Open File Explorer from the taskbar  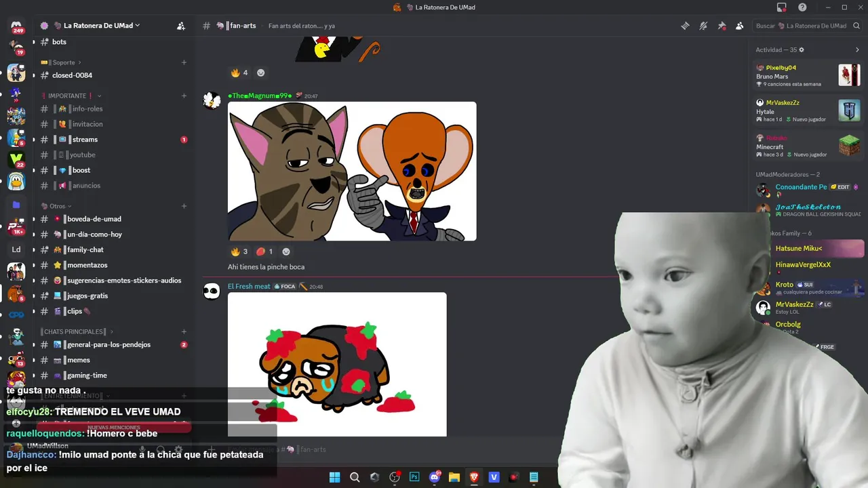click(x=454, y=477)
